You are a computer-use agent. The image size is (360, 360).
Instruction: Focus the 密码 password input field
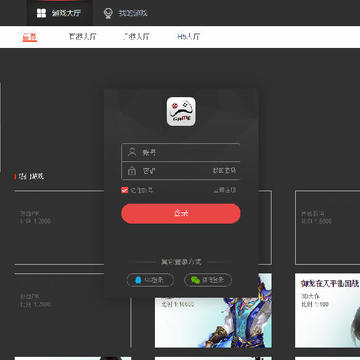pos(181,171)
